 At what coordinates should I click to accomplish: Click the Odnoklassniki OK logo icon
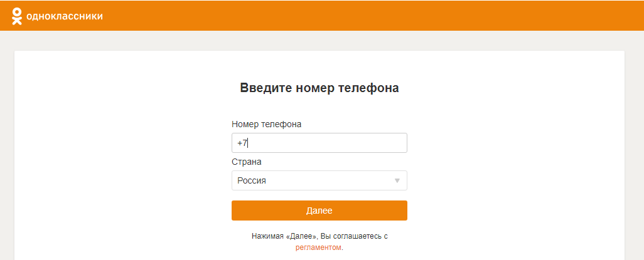tap(17, 16)
